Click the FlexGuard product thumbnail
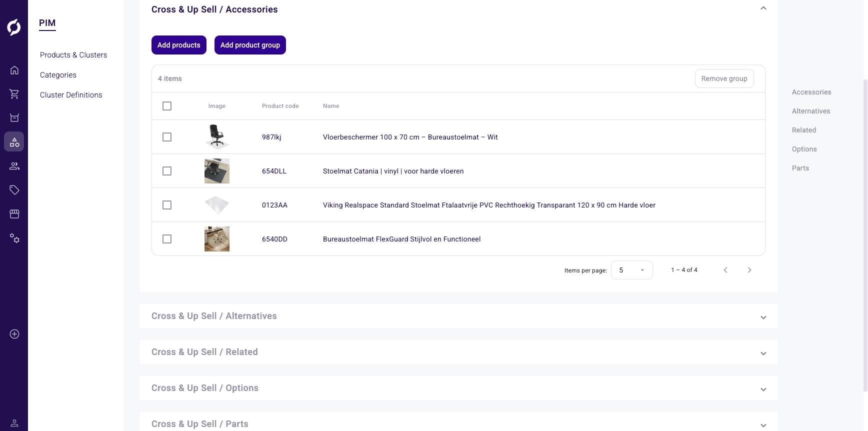Viewport: 868px width, 431px height. coord(217,239)
